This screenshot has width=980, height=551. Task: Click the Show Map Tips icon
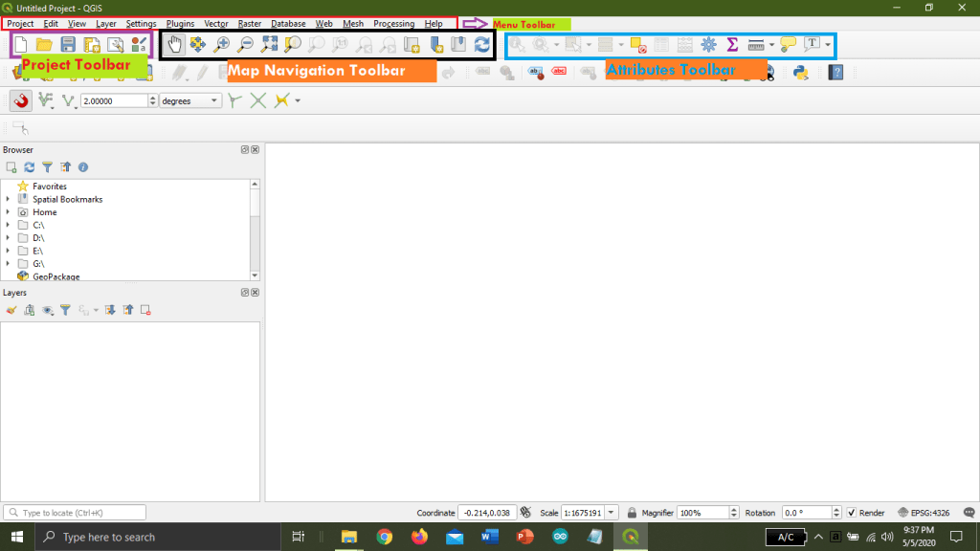789,44
